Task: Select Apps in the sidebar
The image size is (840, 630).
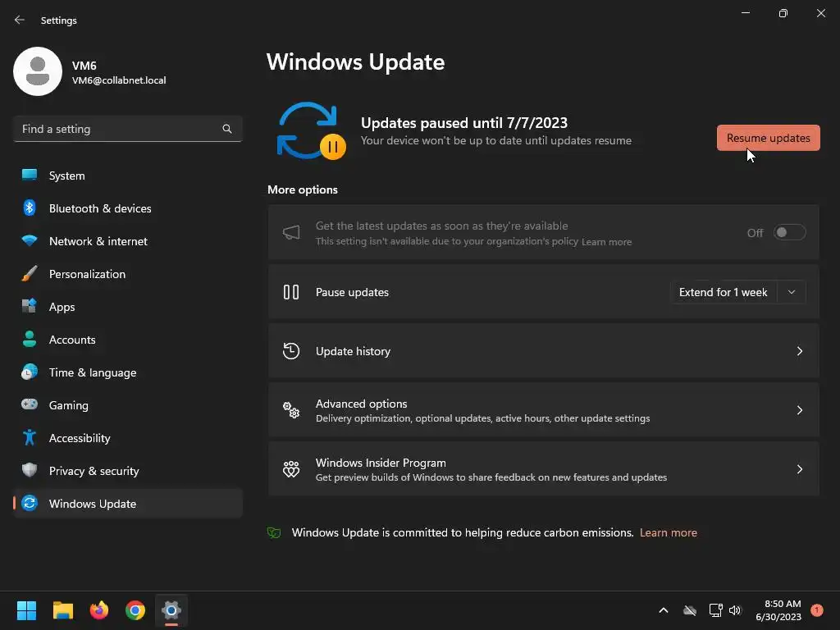Action: 127,307
